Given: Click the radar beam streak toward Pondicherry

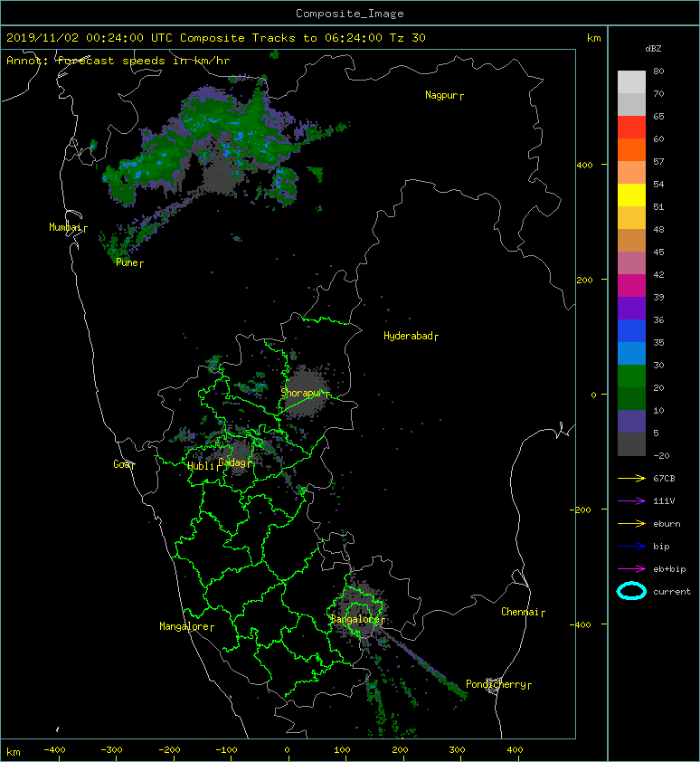Looking at the screenshot, I should click(422, 666).
